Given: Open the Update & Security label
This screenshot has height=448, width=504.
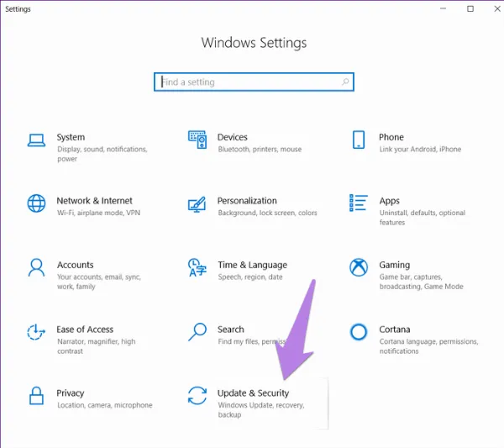Looking at the screenshot, I should (253, 393).
